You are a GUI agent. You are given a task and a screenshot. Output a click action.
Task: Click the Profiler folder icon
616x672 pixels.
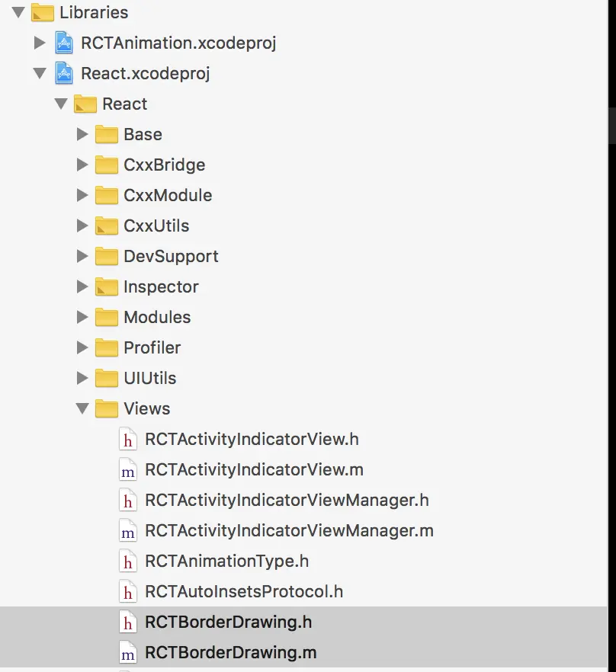pyautogui.click(x=107, y=347)
